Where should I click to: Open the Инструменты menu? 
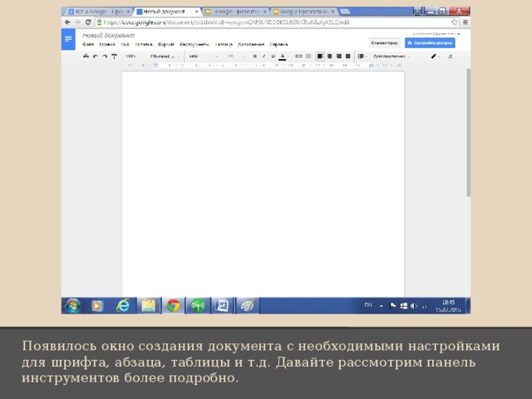click(195, 44)
